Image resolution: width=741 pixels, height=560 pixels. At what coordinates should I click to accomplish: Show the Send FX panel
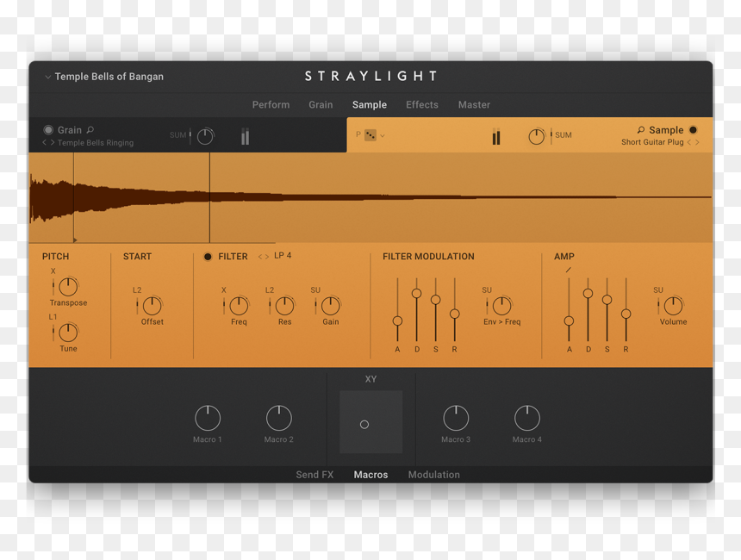(314, 475)
